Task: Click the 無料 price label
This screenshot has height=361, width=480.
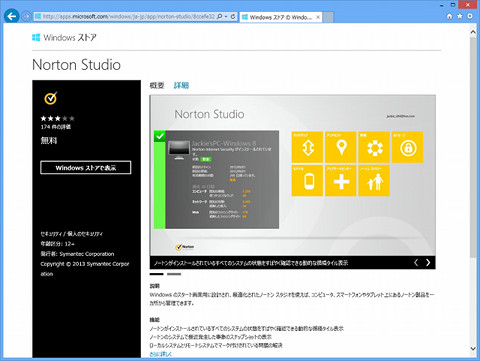Action: pyautogui.click(x=49, y=140)
